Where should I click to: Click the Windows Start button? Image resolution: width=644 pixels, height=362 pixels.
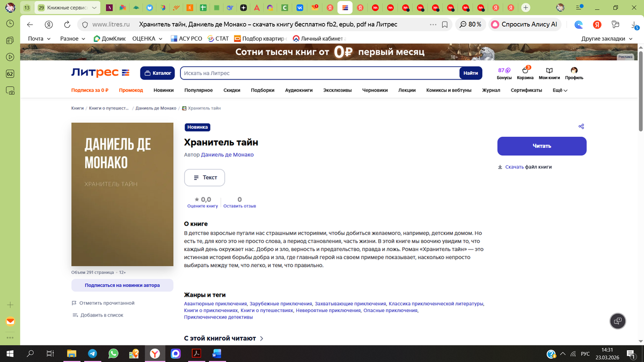point(9,354)
